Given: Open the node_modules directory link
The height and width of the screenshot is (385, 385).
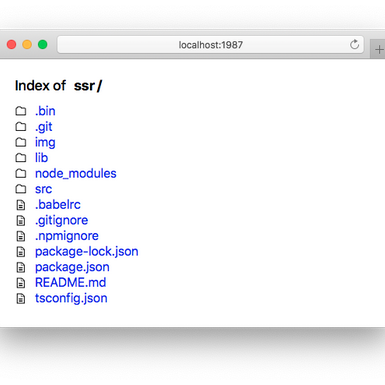Looking at the screenshot, I should coord(76,174).
